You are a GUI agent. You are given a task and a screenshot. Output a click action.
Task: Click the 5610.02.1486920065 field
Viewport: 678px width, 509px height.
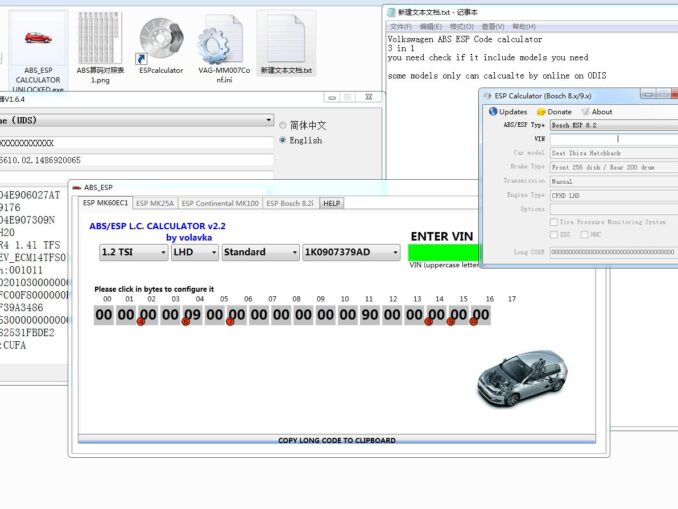137,160
